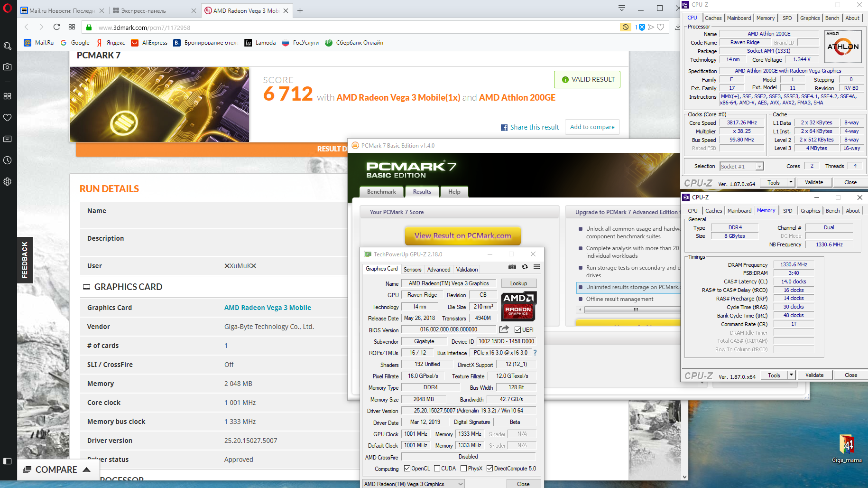The height and width of the screenshot is (488, 868).
Task: Open Opera sidebar settings gear
Action: 8,181
